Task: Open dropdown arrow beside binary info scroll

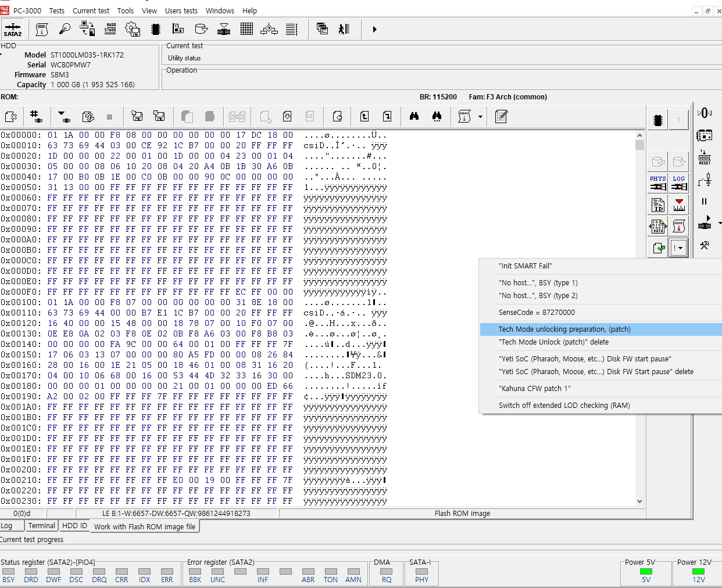Action: pos(480,117)
